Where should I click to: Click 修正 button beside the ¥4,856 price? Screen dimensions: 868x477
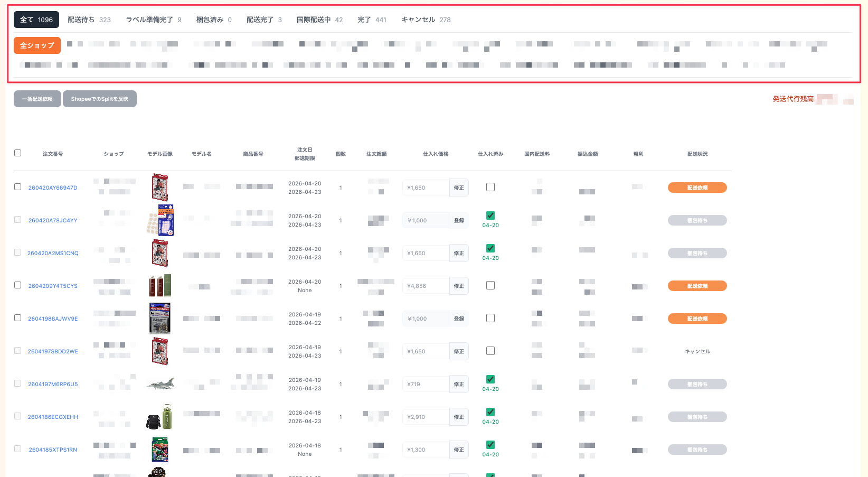pos(459,286)
